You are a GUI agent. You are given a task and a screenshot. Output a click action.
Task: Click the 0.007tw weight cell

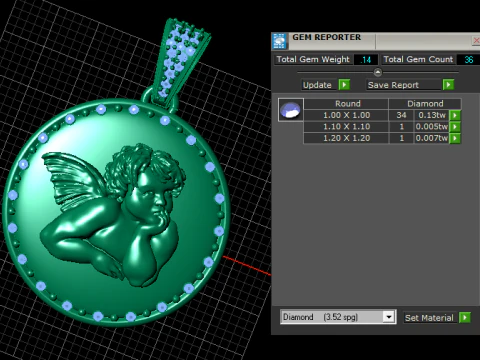[x=432, y=138]
